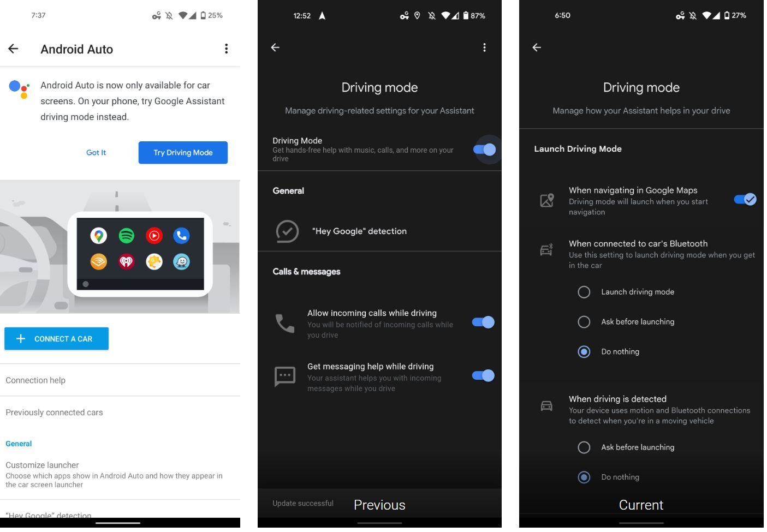Open the Connection help entry
767x532 pixels.
[35, 380]
